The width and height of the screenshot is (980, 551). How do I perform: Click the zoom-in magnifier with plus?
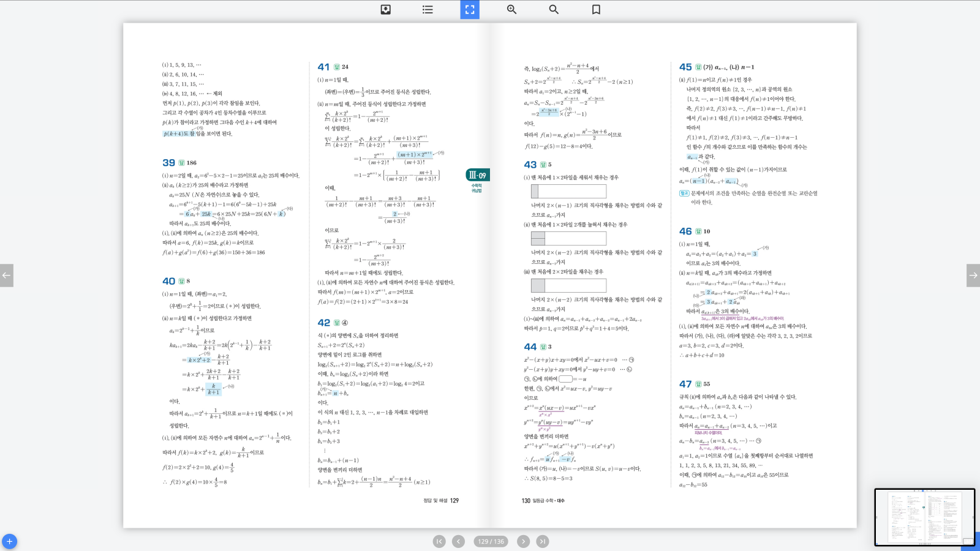tap(511, 9)
